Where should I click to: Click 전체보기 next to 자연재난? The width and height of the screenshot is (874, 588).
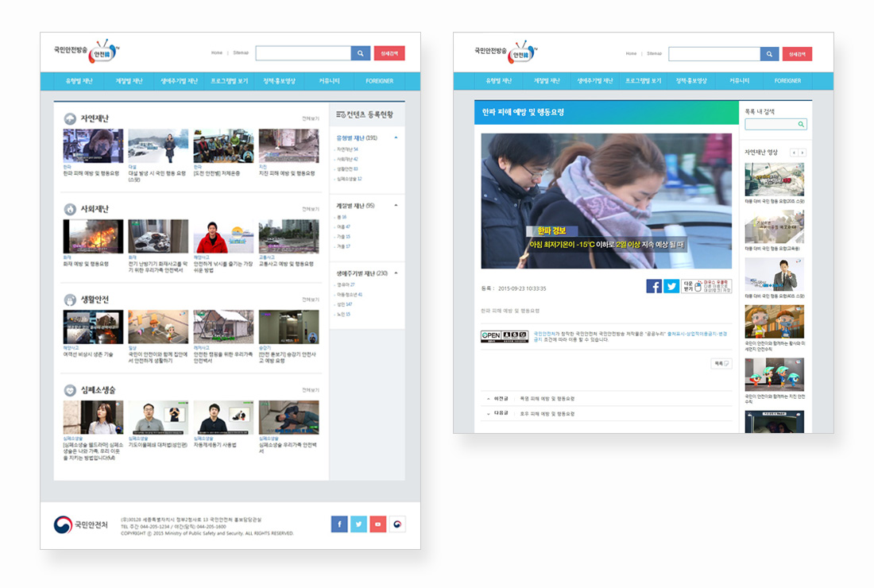311,118
